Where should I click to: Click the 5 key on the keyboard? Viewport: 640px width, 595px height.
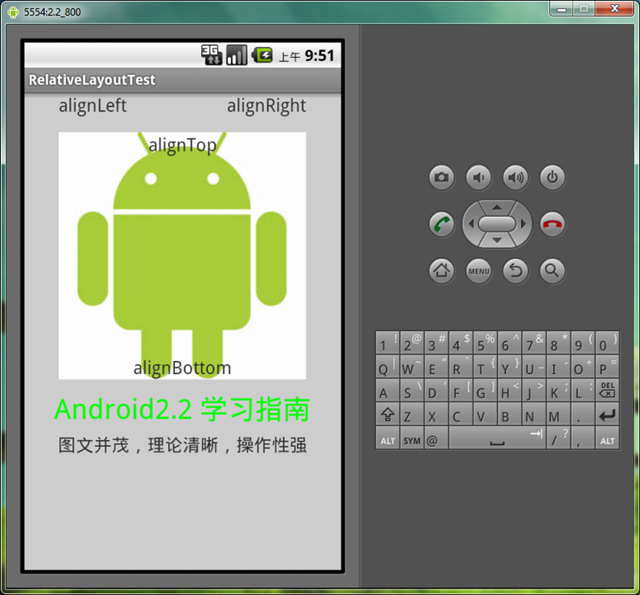click(x=485, y=343)
